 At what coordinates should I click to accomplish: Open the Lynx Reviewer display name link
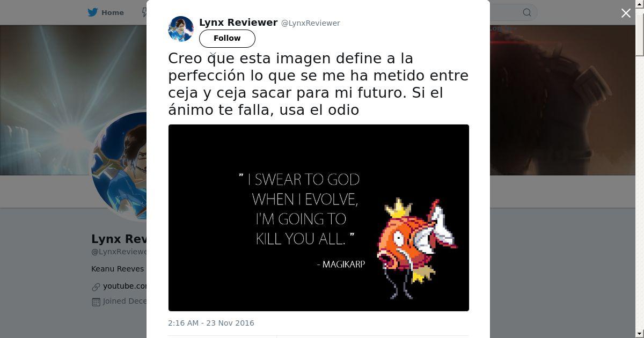(x=238, y=23)
